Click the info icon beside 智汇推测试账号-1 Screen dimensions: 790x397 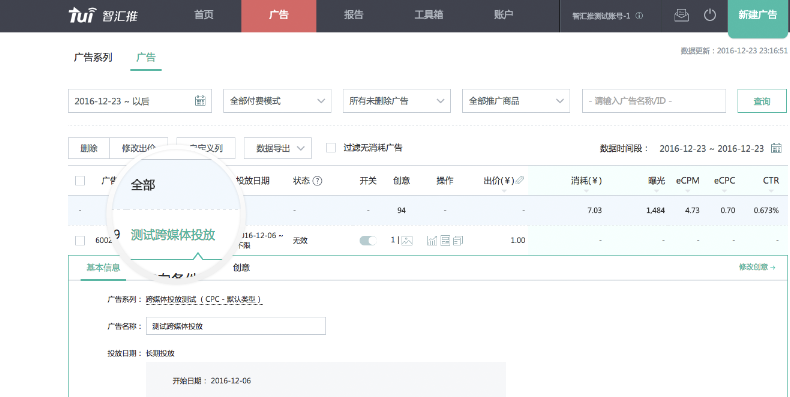click(x=639, y=16)
